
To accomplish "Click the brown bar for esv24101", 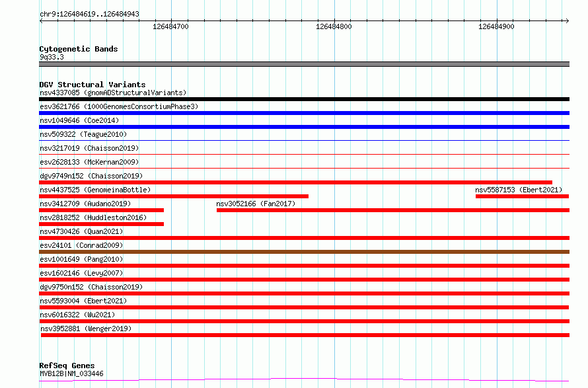I will (x=304, y=252).
